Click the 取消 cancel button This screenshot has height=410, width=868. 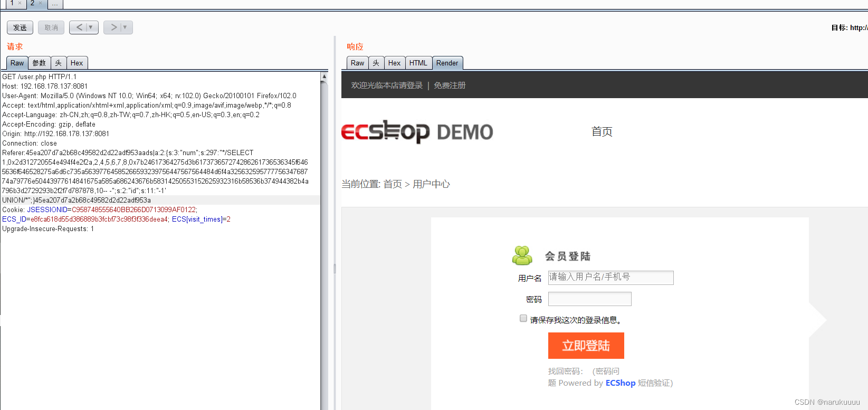[x=51, y=27]
